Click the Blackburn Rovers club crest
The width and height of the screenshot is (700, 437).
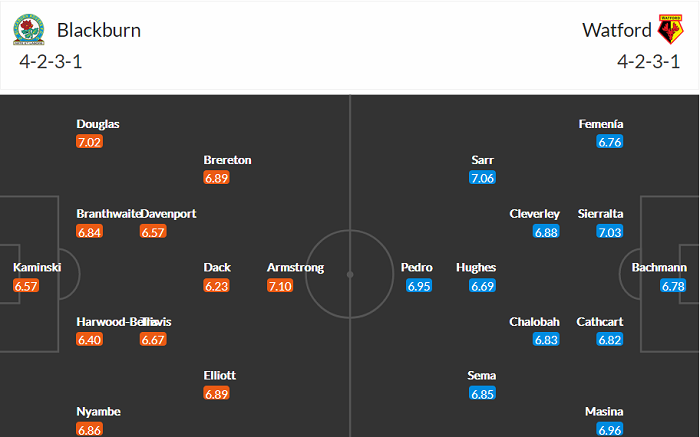(x=28, y=31)
